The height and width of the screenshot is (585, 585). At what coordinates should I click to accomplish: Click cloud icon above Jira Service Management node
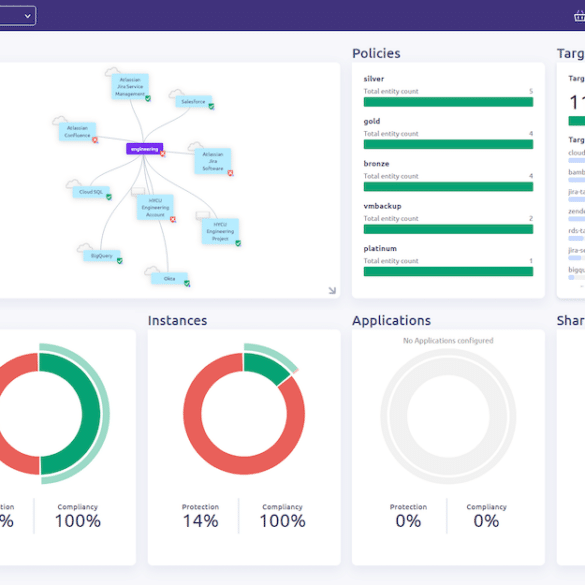click(x=112, y=71)
